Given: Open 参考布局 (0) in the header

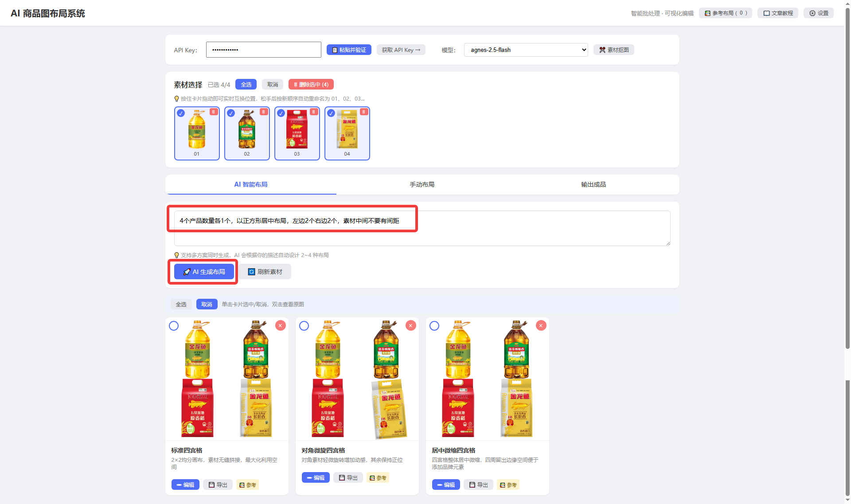Looking at the screenshot, I should [x=726, y=13].
